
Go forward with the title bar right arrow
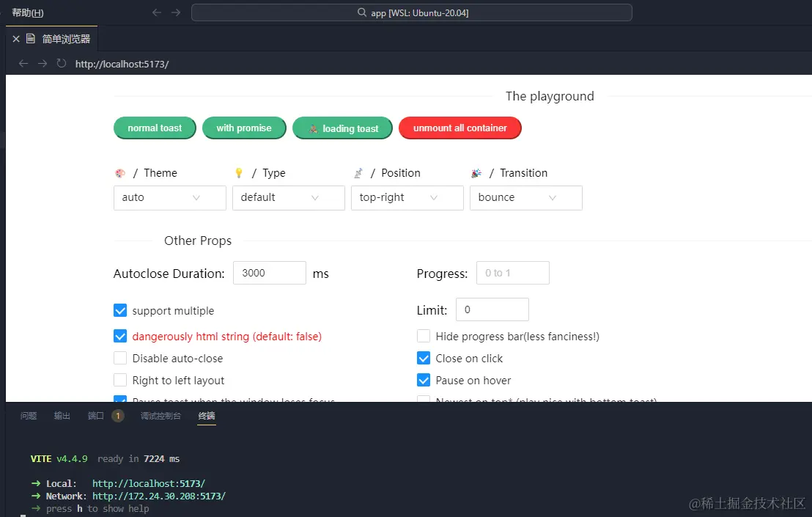(176, 12)
